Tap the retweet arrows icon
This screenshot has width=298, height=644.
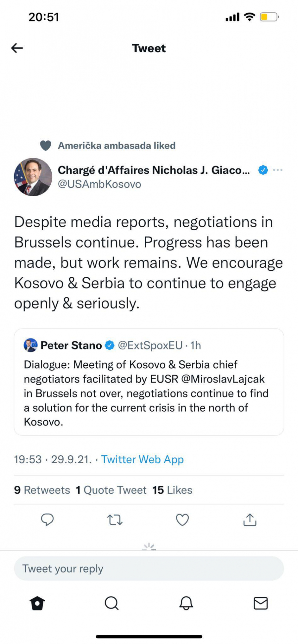coord(115,520)
